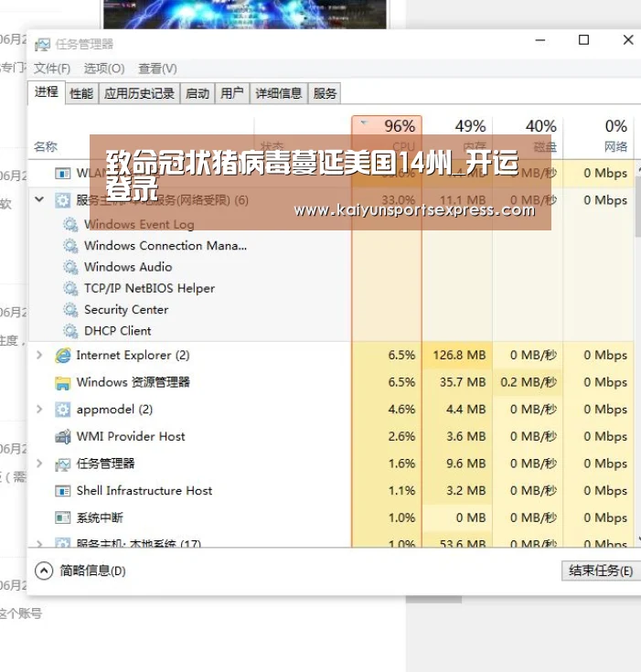Image resolution: width=641 pixels, height=672 pixels.
Task: Click the WLAN process icon
Action: pos(62,173)
